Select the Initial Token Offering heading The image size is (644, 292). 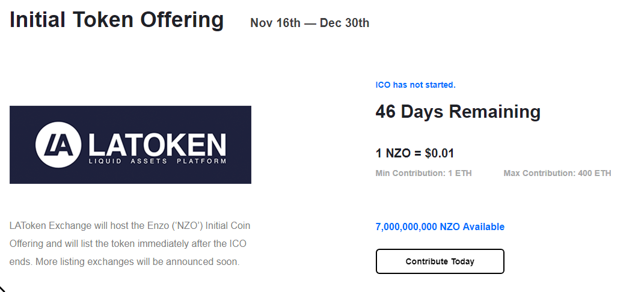click(117, 20)
